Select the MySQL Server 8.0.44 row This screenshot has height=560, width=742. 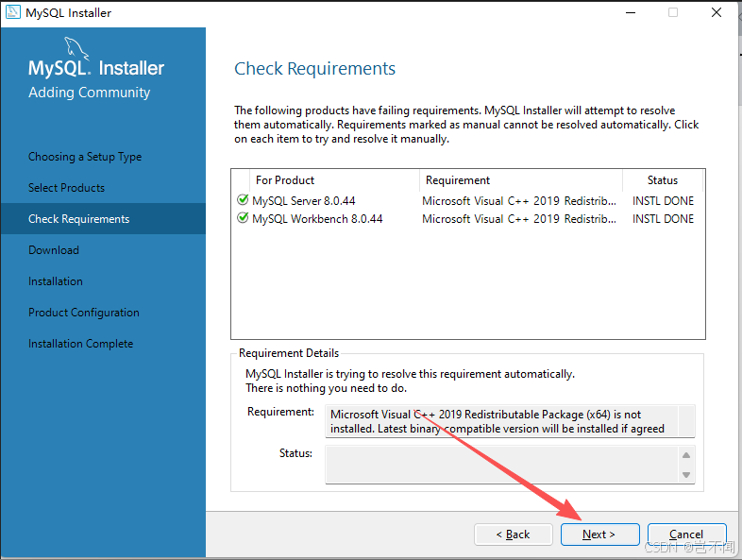(467, 201)
